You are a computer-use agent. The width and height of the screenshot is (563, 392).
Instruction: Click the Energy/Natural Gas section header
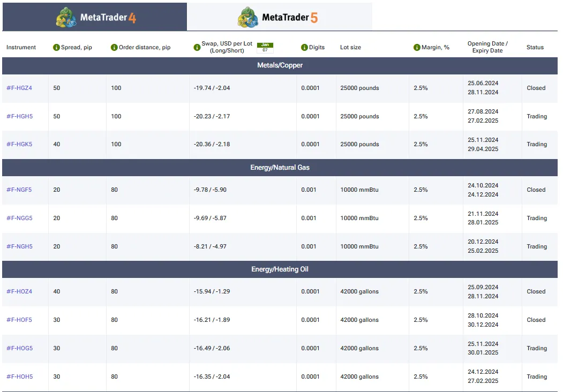(280, 168)
